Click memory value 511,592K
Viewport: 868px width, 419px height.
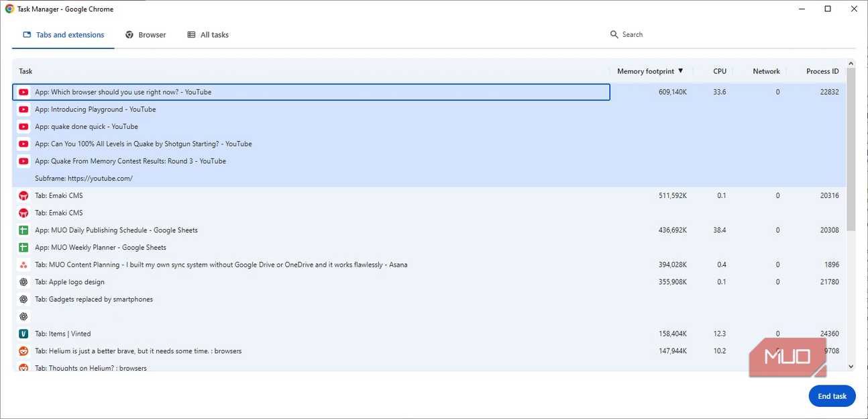coord(673,195)
